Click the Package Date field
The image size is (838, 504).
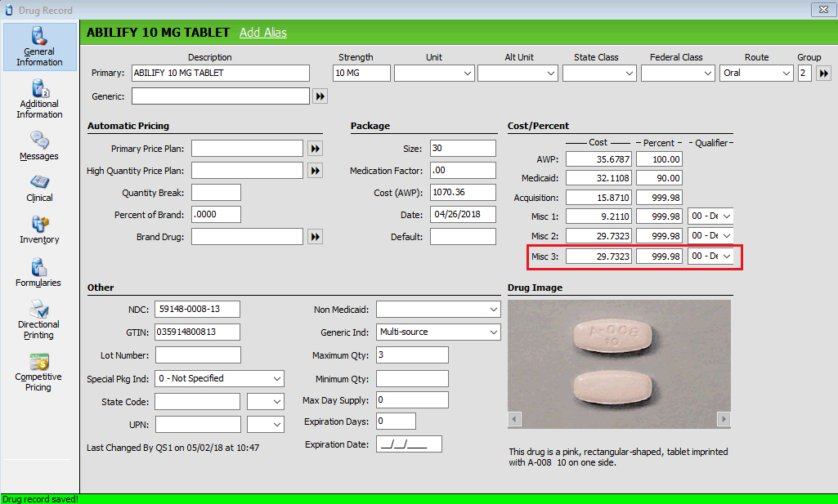[463, 215]
